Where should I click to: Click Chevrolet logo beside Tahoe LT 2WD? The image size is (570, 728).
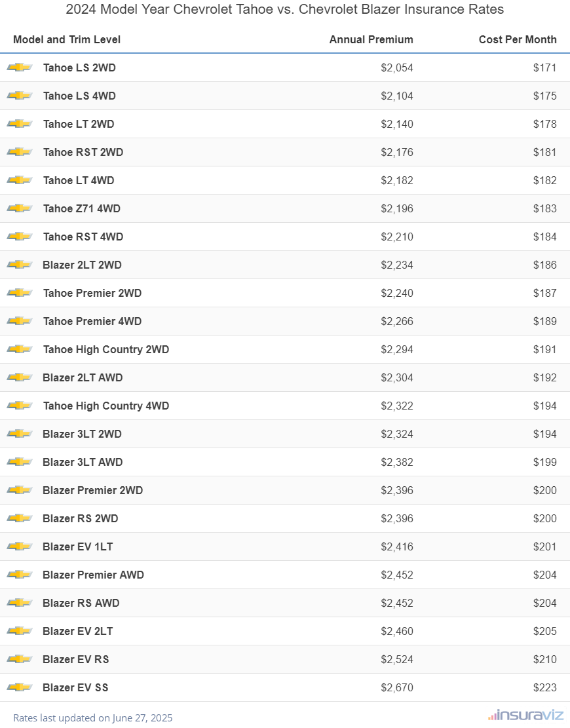click(x=20, y=124)
